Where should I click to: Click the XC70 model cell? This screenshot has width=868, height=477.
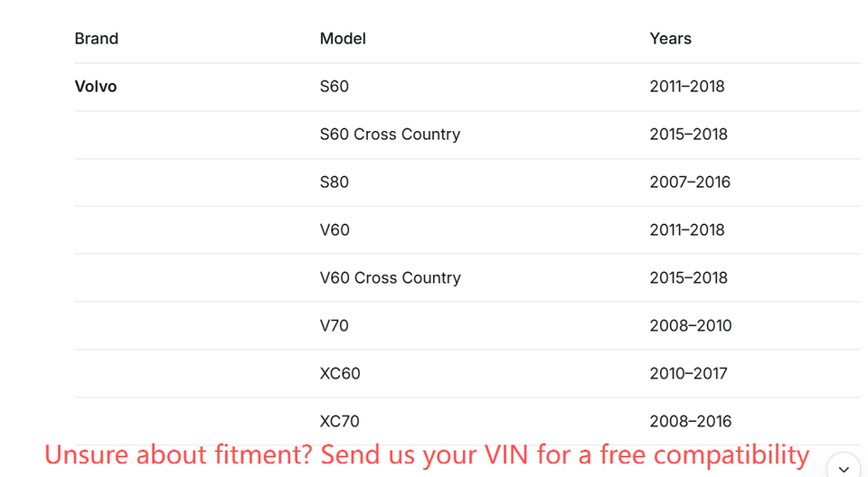[340, 422]
